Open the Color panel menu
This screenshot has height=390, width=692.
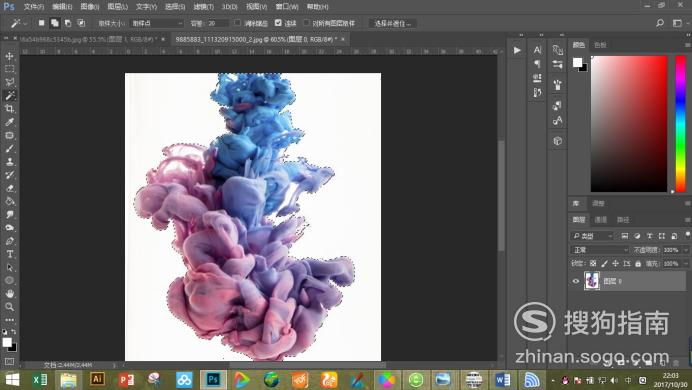[688, 45]
